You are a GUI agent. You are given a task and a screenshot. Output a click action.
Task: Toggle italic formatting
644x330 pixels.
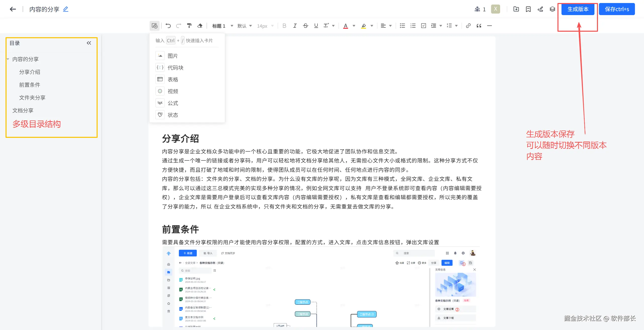tap(295, 26)
